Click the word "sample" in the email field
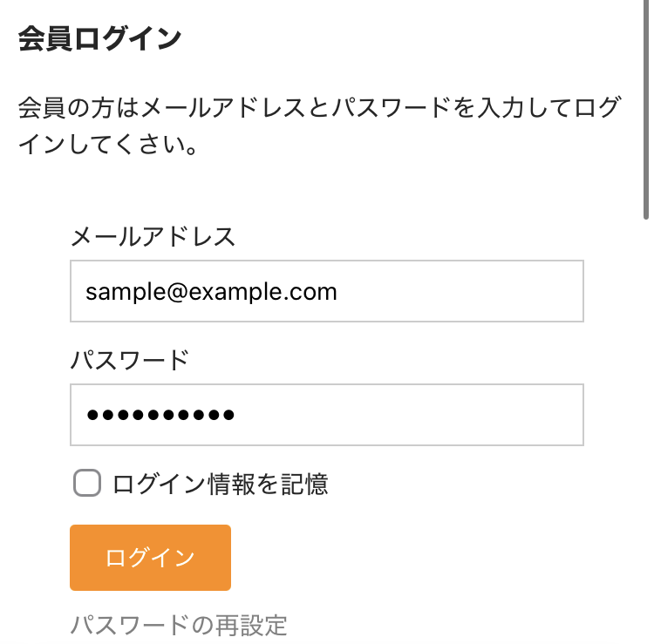 point(120,291)
